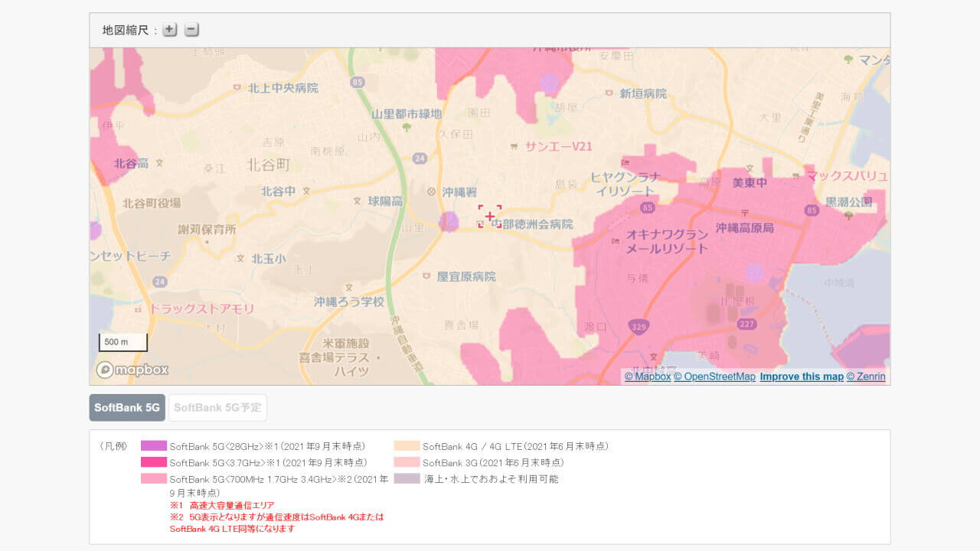Open the © OpenStreetMap link
This screenshot has height=551, width=980.
714,377
